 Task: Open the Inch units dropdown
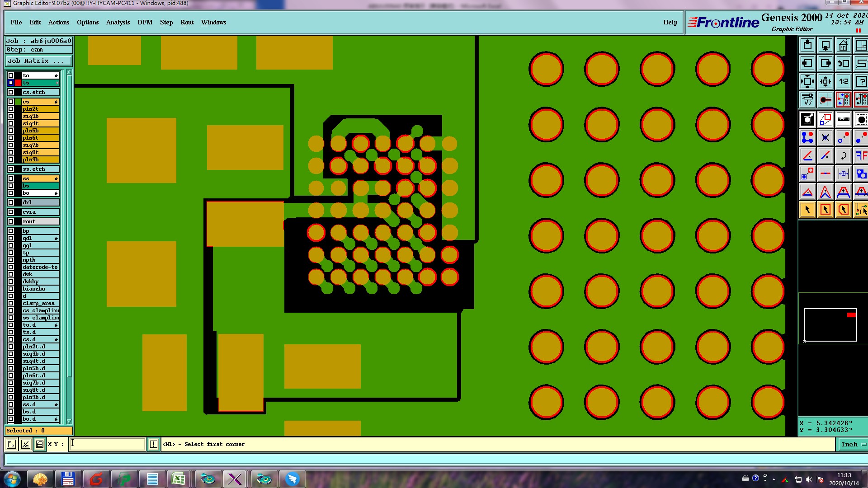853,444
